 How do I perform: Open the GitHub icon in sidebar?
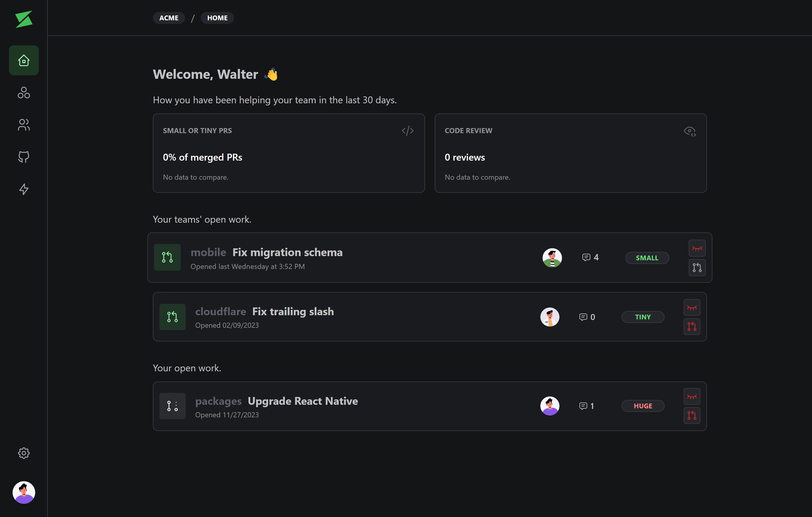[24, 157]
